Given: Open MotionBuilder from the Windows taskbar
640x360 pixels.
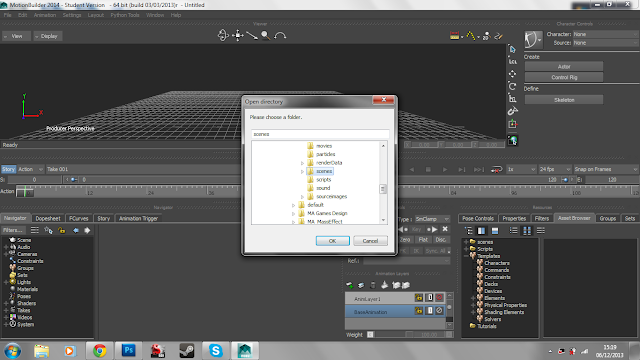Looking at the screenshot, I should [x=244, y=351].
